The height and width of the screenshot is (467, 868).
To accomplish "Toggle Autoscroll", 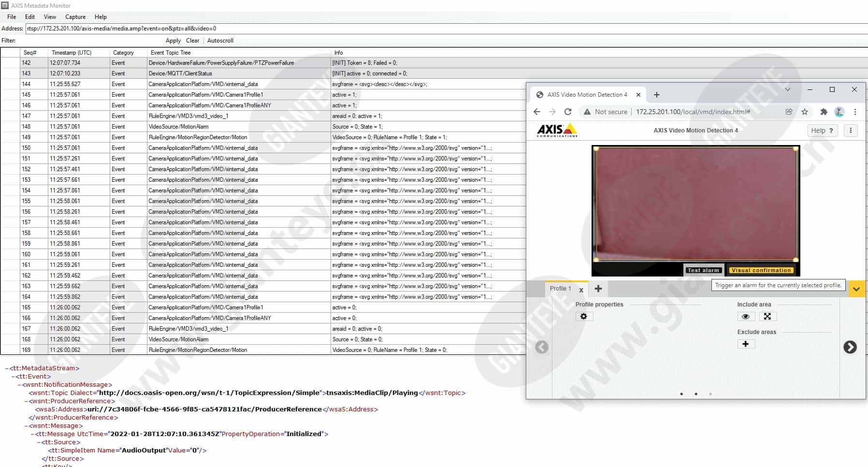I will 220,41.
